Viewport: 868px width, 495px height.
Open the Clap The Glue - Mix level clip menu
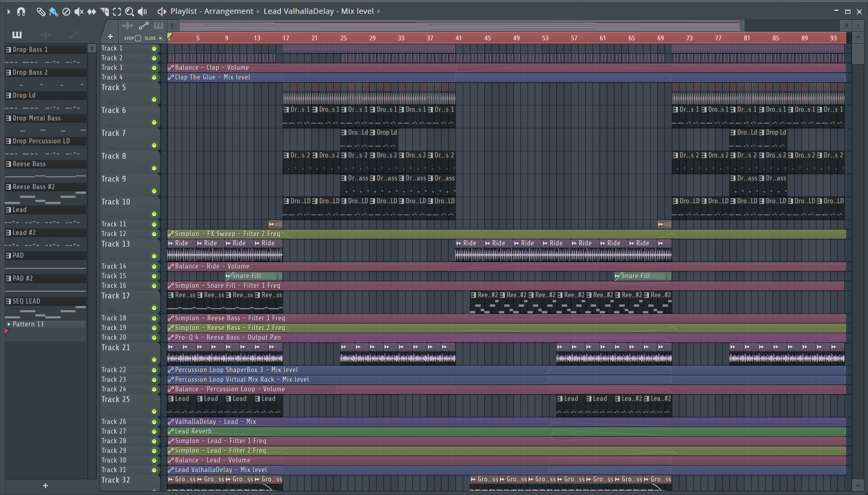(x=171, y=77)
